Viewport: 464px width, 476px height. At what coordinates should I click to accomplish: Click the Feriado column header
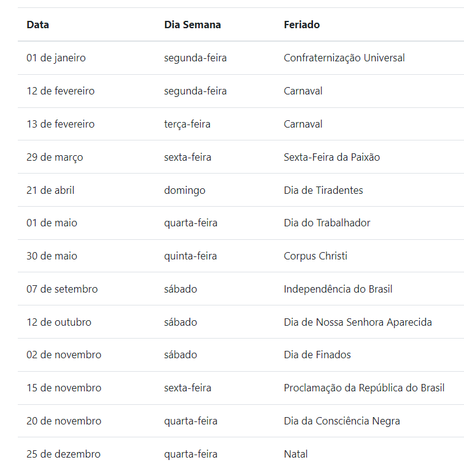click(x=301, y=25)
